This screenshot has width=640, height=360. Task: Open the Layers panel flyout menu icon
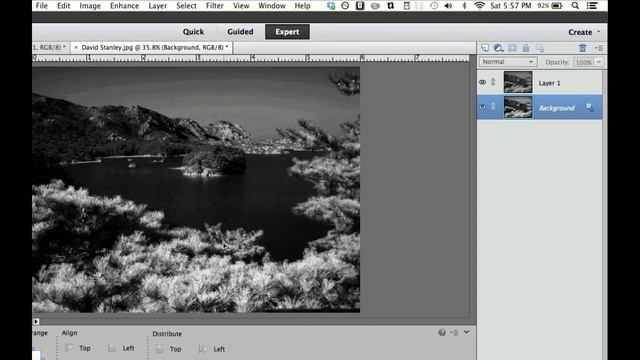pos(599,48)
